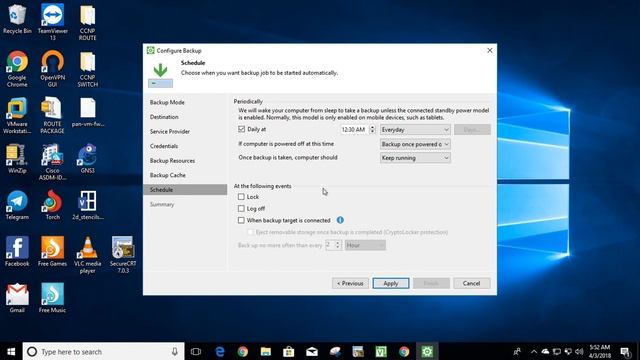Open the Windows Start menu
The height and width of the screenshot is (360, 640).
pos(11,351)
